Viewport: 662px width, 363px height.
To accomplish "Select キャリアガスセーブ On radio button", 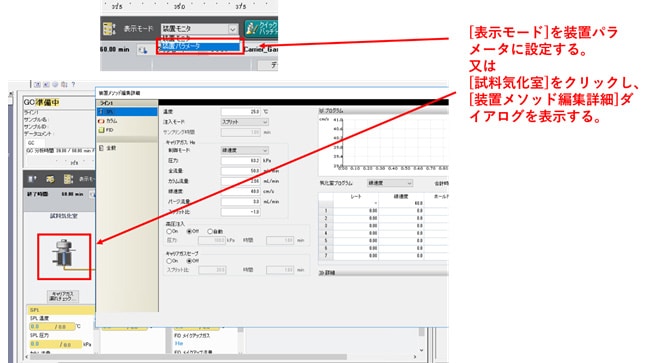I will point(169,261).
